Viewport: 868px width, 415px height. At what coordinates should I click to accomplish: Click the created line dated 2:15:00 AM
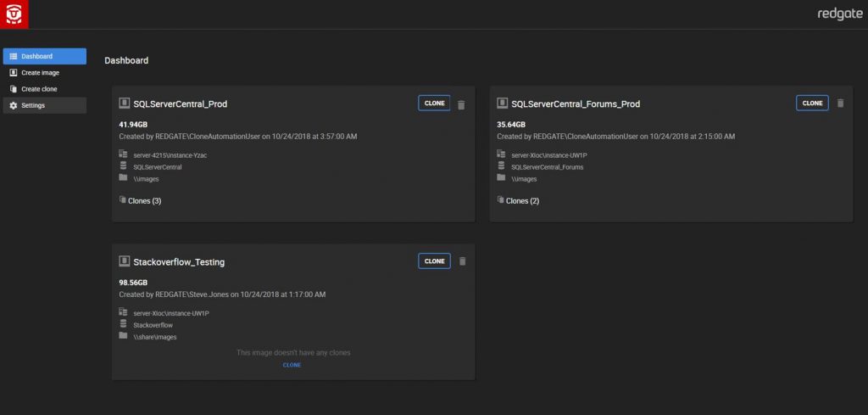[616, 137]
